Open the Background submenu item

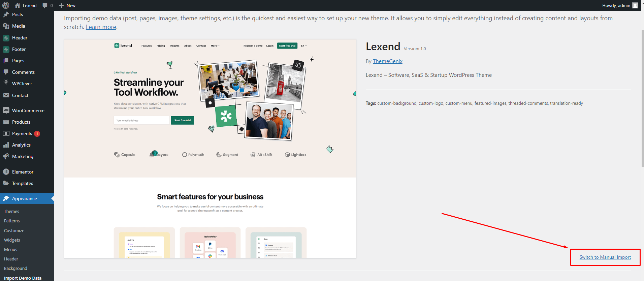tap(15, 268)
